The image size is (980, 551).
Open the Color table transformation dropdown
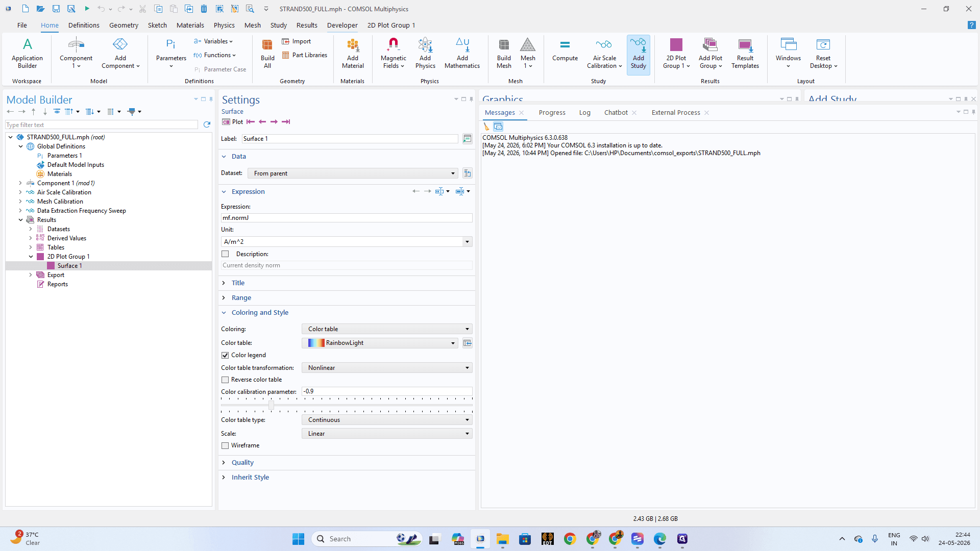click(x=387, y=368)
